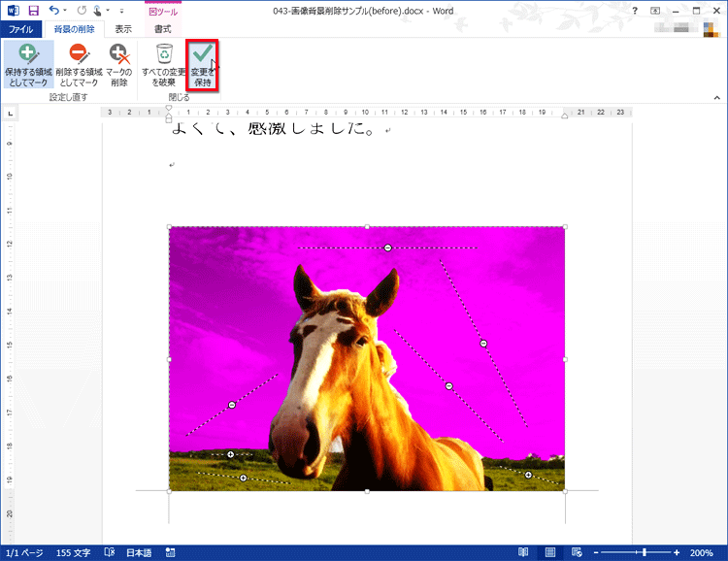728x561 pixels.
Task: Click zoom out minus button
Action: coord(596,552)
